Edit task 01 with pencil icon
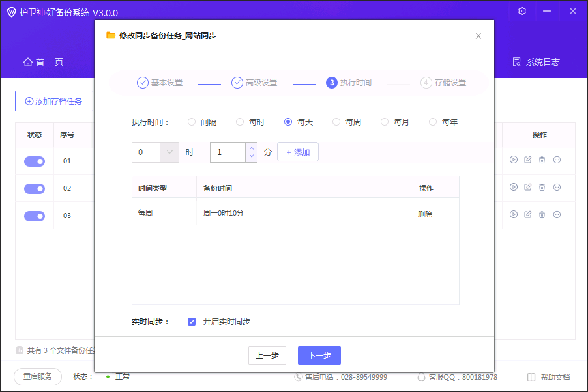588x392 pixels. coord(528,160)
